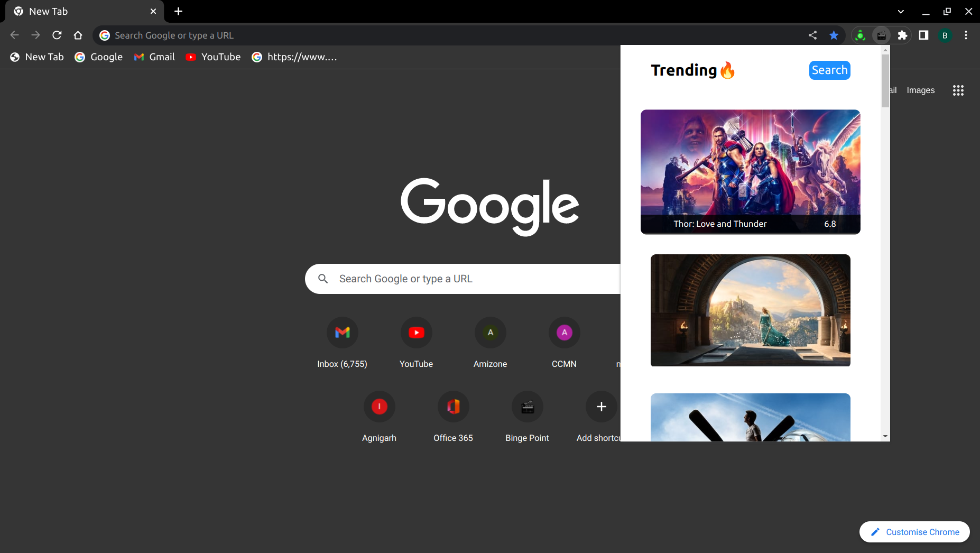This screenshot has height=553, width=980.
Task: Reload the current page
Action: point(57,35)
